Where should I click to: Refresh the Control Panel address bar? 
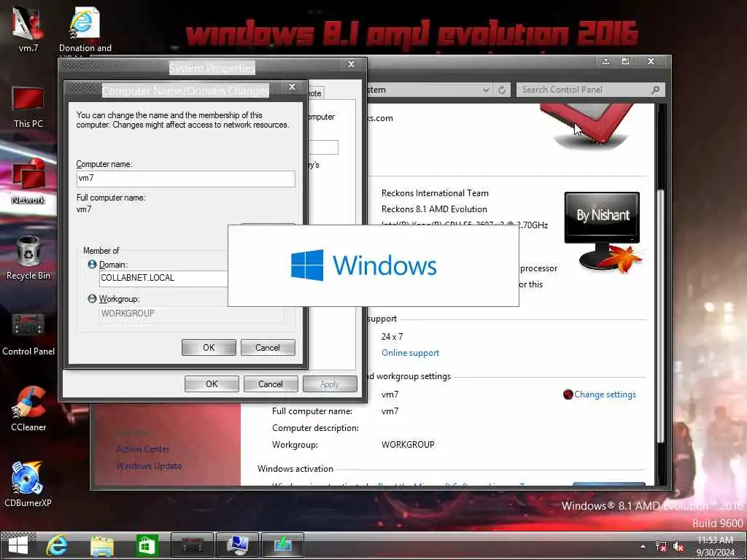(502, 90)
